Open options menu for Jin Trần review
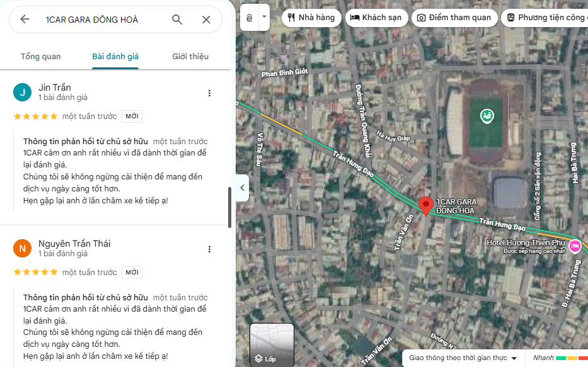Viewport: 588px width, 367px height. [x=209, y=93]
